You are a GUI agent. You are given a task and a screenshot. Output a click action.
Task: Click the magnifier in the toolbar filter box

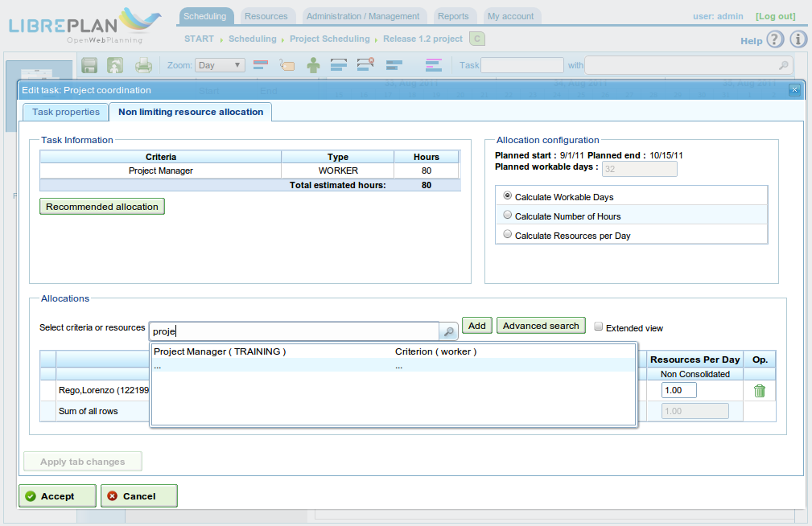784,65
